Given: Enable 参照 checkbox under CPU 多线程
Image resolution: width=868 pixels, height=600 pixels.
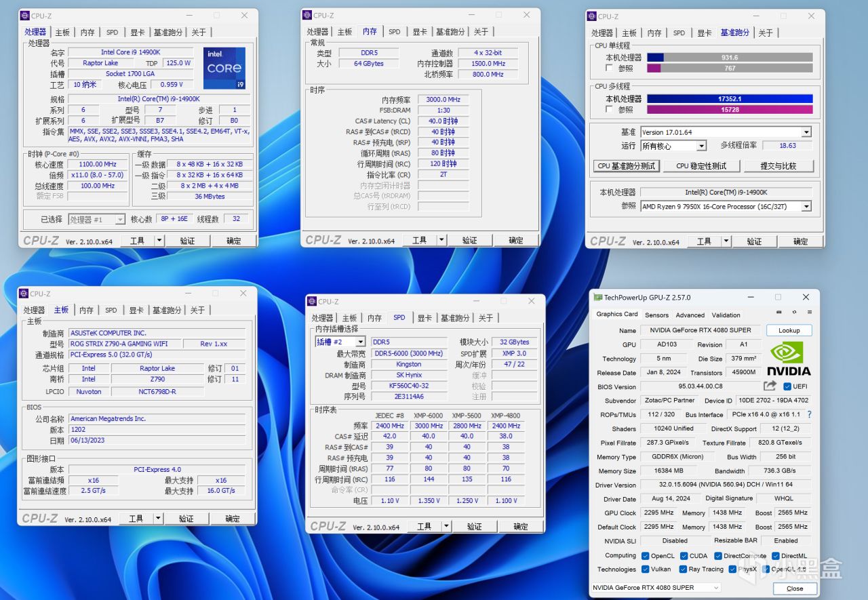Looking at the screenshot, I should [610, 109].
